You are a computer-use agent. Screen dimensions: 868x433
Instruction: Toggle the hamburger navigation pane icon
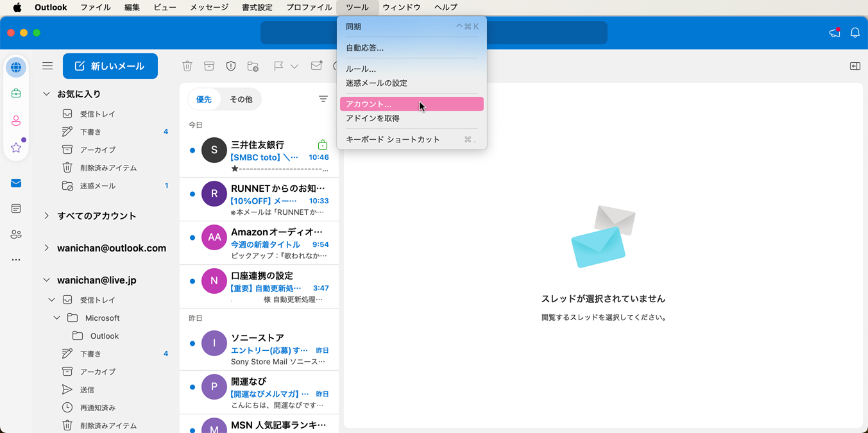point(47,66)
